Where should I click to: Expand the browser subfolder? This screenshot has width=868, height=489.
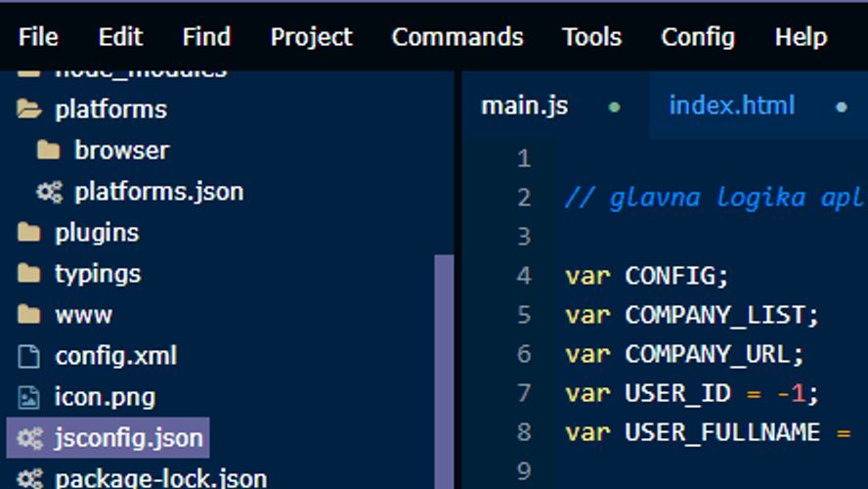(121, 151)
